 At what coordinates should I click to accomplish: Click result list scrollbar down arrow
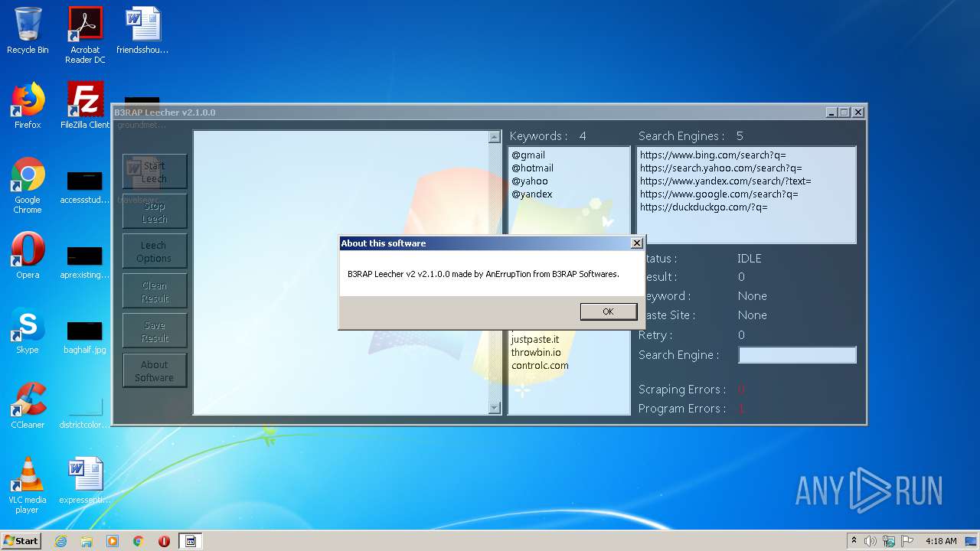point(494,408)
